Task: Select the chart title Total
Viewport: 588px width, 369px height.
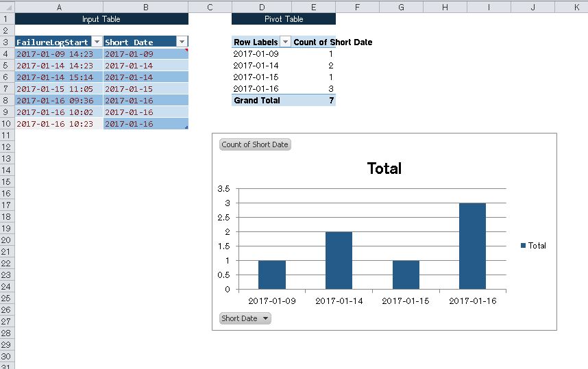Action: click(x=384, y=168)
